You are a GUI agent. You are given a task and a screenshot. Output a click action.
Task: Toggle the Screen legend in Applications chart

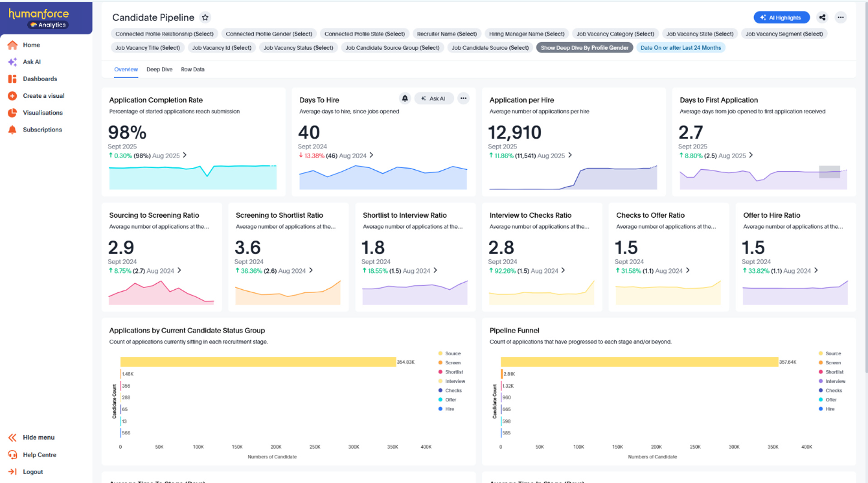tap(451, 362)
